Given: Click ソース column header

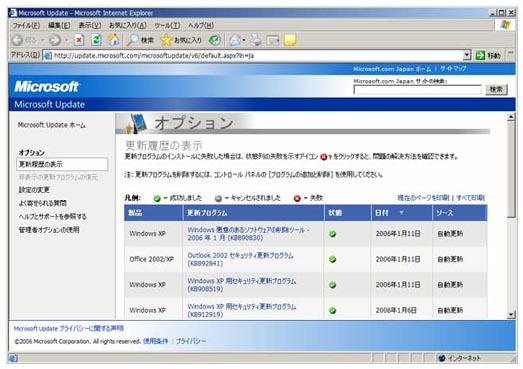Looking at the screenshot, I should tap(460, 213).
